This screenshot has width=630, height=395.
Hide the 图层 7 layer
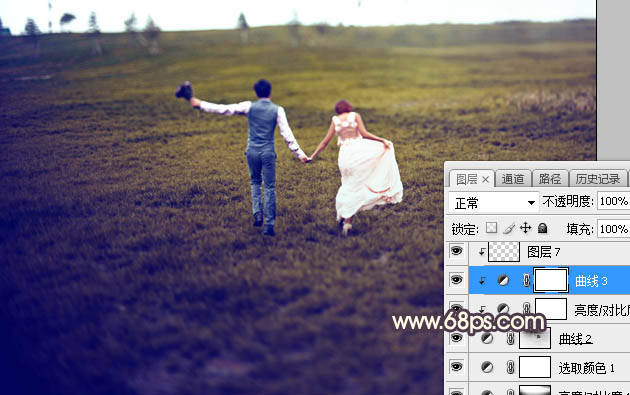tap(456, 251)
